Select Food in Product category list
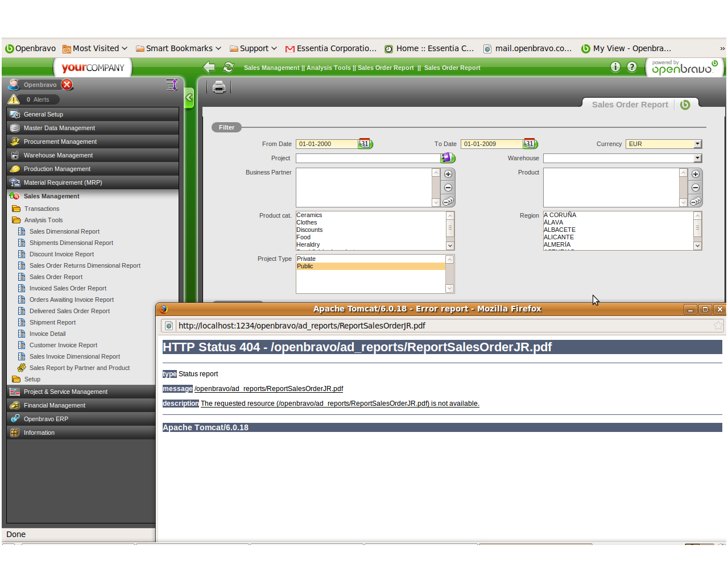The height and width of the screenshot is (582, 728). point(371,237)
